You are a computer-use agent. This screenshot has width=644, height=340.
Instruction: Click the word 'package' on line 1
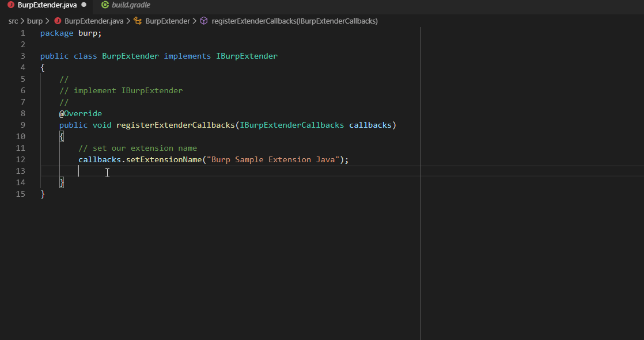click(56, 33)
